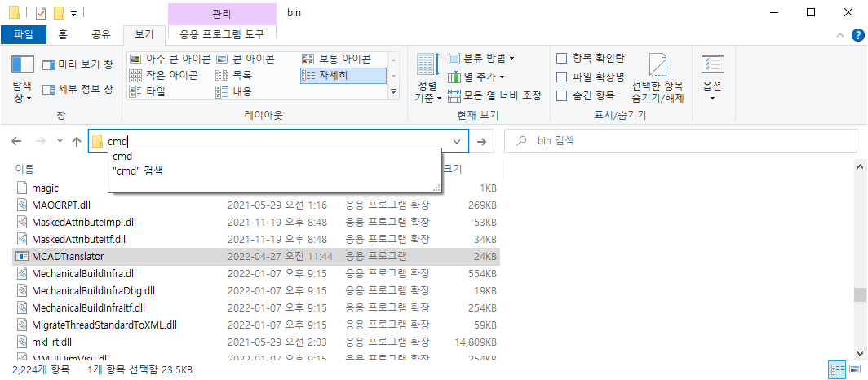Image resolution: width=868 pixels, height=380 pixels.
Task: Enable File name extensions (파일 확장명)
Action: tap(590, 77)
